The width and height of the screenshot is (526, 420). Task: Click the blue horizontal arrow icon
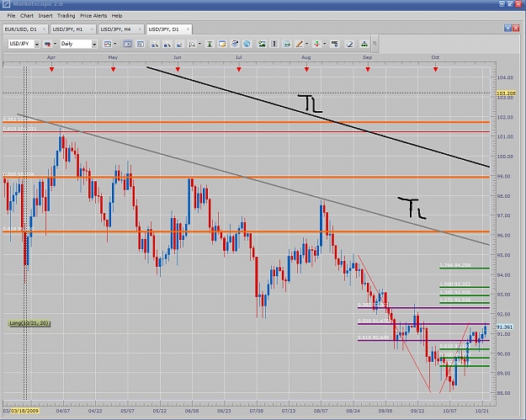pyautogui.click(x=287, y=44)
